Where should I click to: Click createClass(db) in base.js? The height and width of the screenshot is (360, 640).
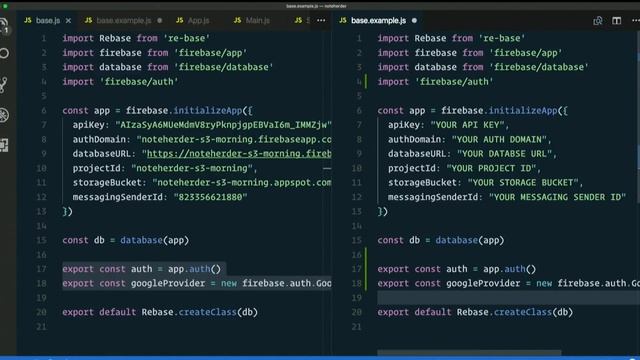click(x=218, y=312)
